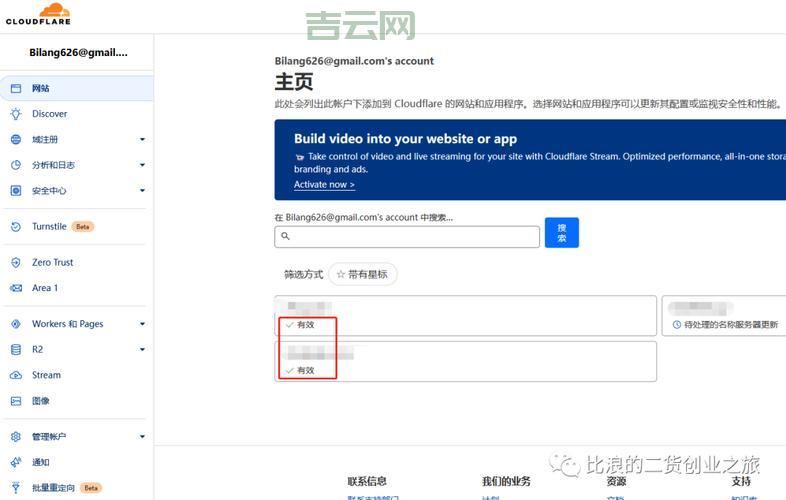Open the first 有效 website card
Viewport: 786px width, 500px height.
465,316
